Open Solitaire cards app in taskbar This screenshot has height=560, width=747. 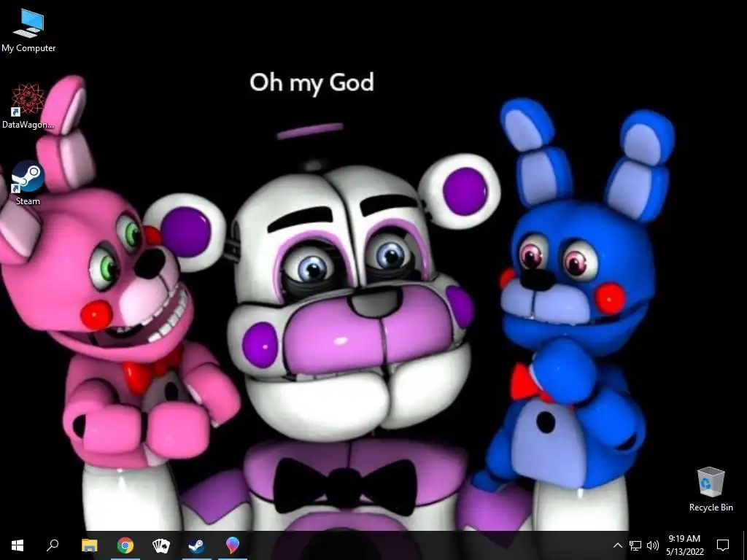(161, 545)
